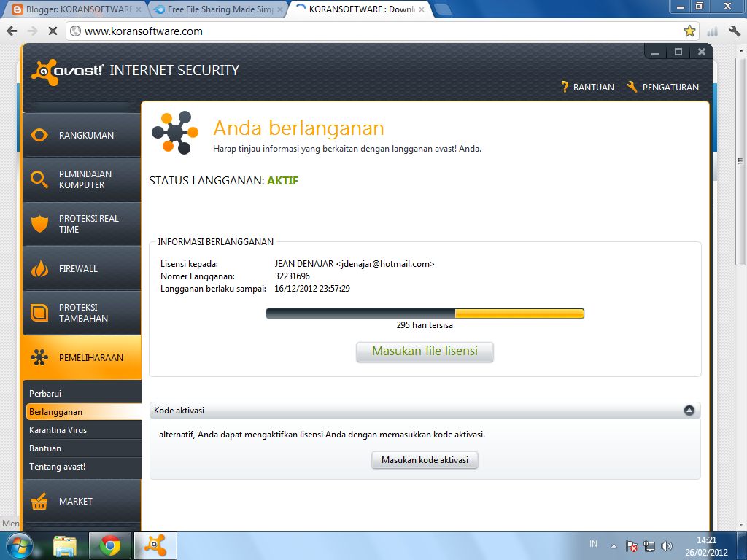This screenshot has width=747, height=560.
Task: Click Masukan file lisensi button
Action: [x=425, y=351]
